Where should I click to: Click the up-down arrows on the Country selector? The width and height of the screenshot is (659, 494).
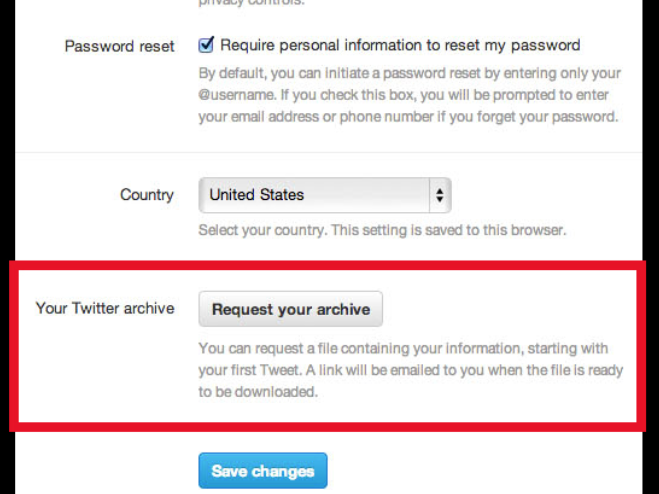[439, 196]
